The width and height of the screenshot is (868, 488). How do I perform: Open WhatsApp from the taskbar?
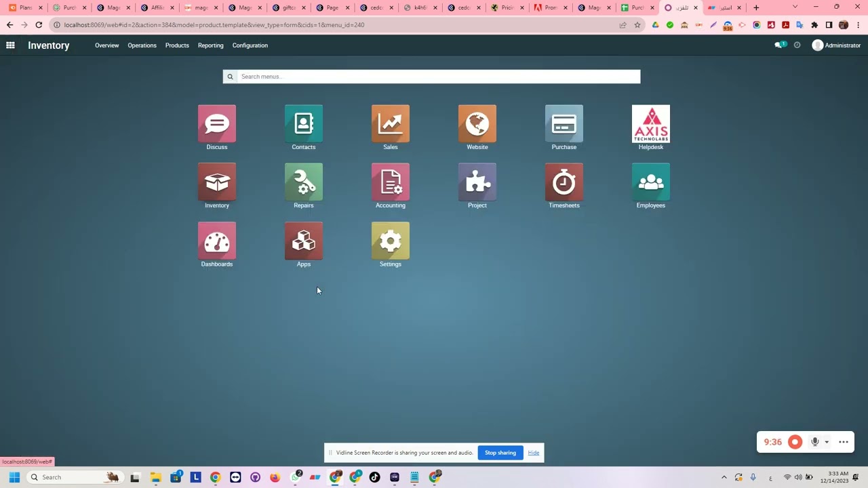click(x=296, y=477)
